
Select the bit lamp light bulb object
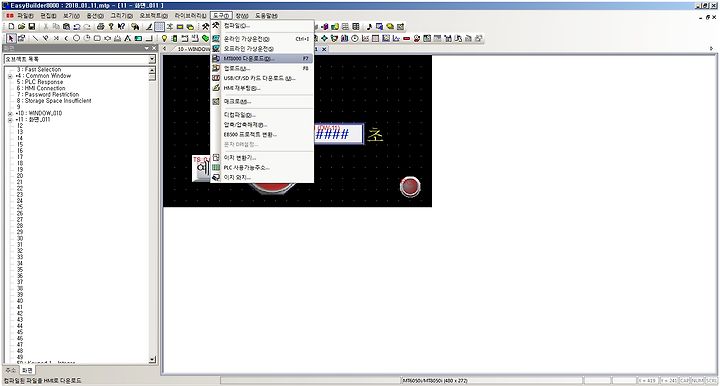164,39
